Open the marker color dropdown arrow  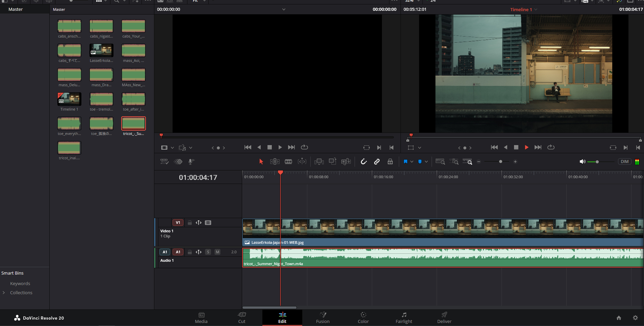(426, 162)
